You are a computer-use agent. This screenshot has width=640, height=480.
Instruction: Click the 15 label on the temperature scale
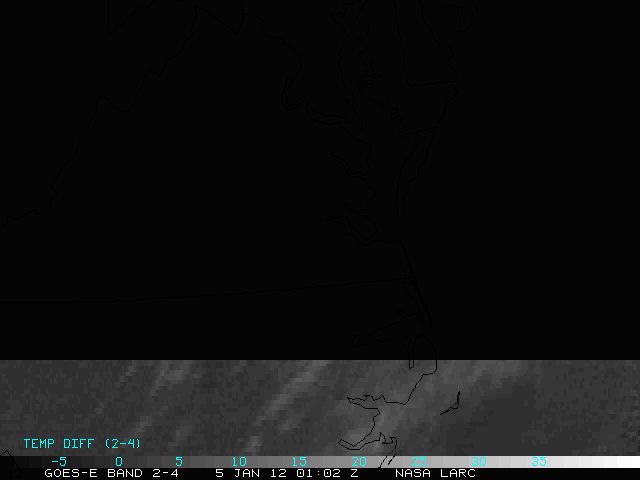coord(299,461)
